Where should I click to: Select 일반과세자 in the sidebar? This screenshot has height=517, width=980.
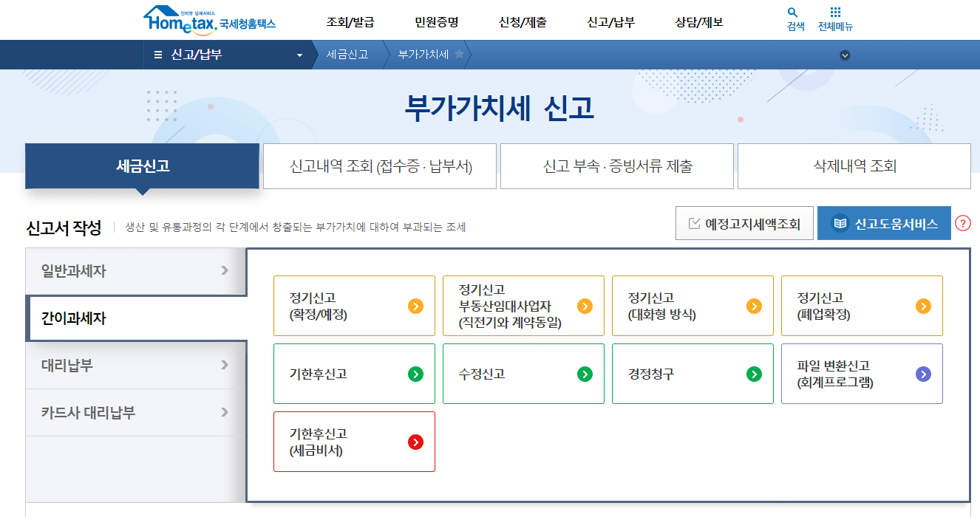(133, 271)
